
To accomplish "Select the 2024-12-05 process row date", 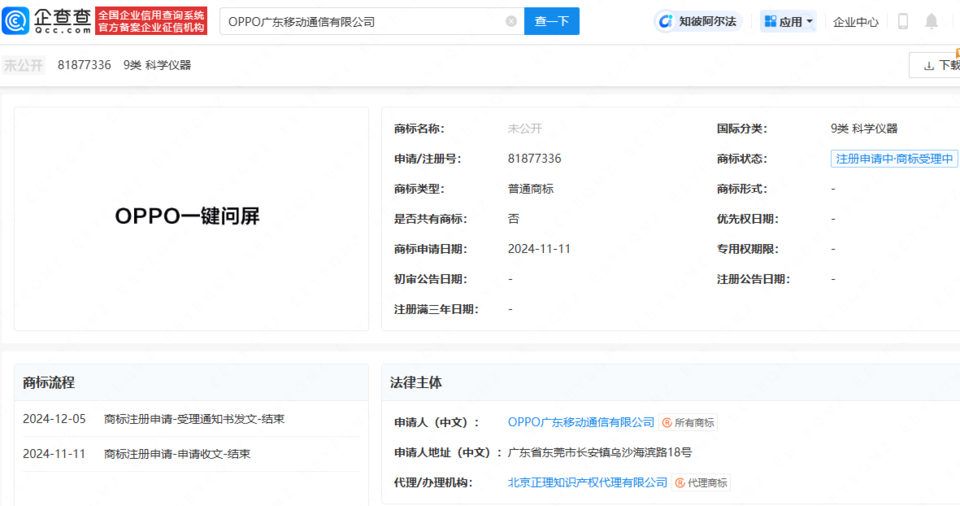I will pos(54,419).
